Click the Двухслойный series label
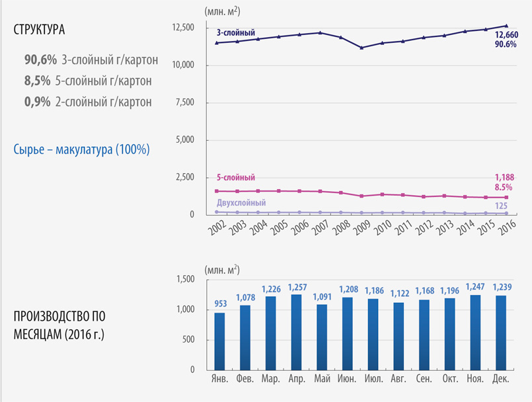This screenshot has height=402, width=532. tap(241, 203)
